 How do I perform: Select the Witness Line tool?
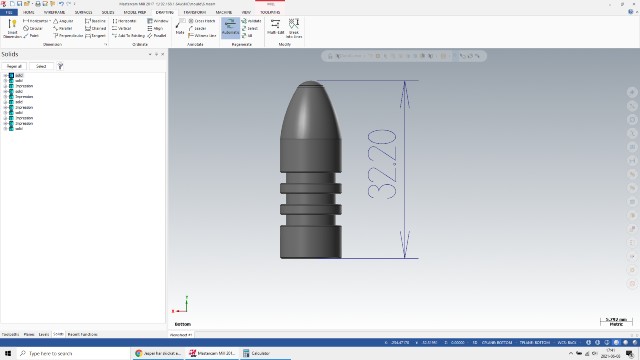[x=202, y=36]
